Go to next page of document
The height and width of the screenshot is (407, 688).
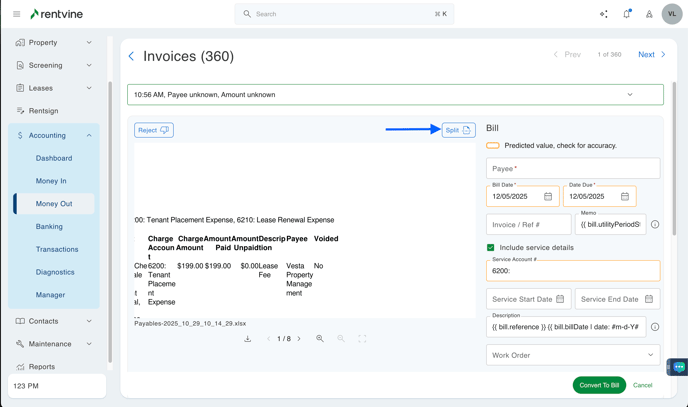pos(299,339)
